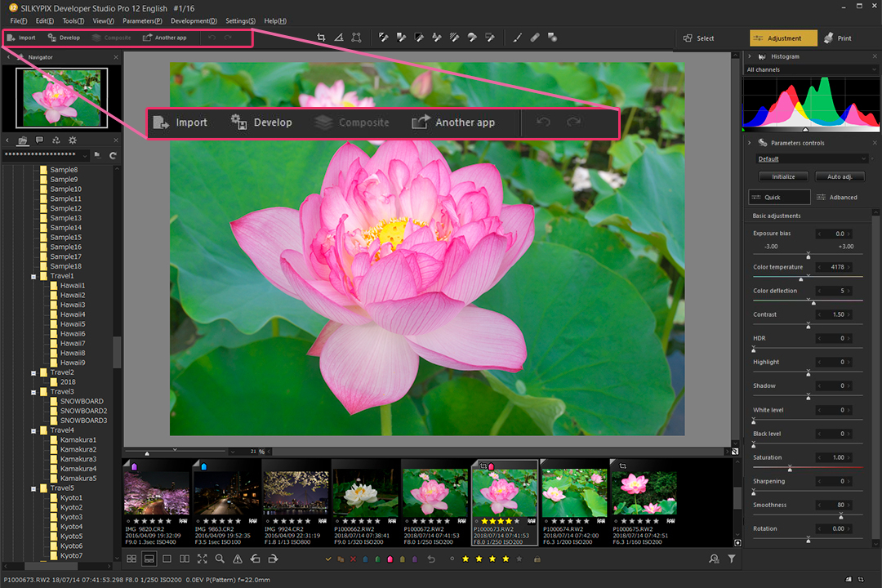Viewport: 882px width, 588px height.
Task: Open the All channels histogram dropdown
Action: [811, 69]
